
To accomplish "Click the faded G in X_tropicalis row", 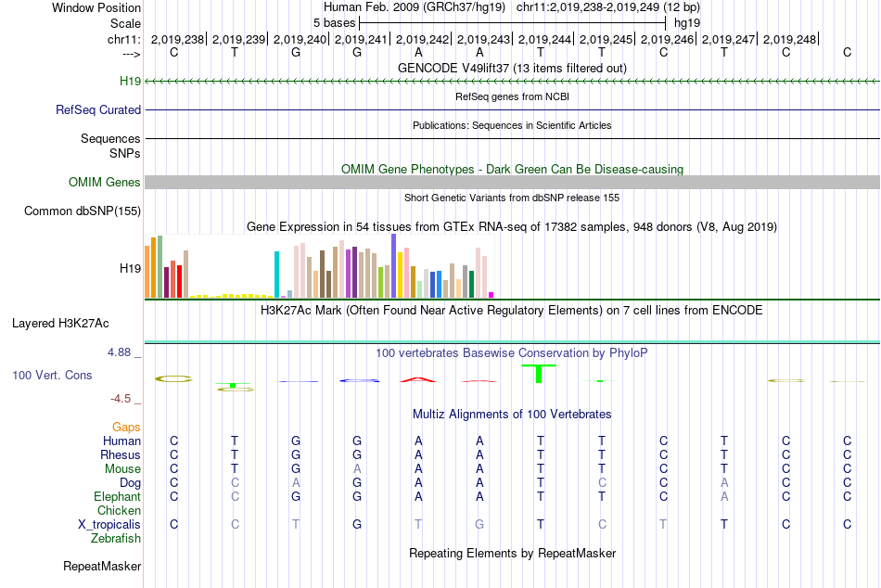I will 479,525.
